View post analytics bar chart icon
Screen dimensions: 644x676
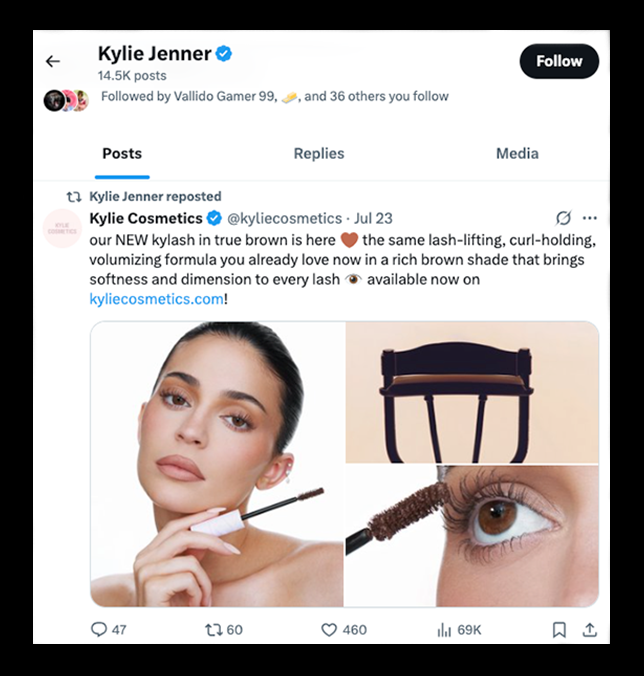point(444,629)
